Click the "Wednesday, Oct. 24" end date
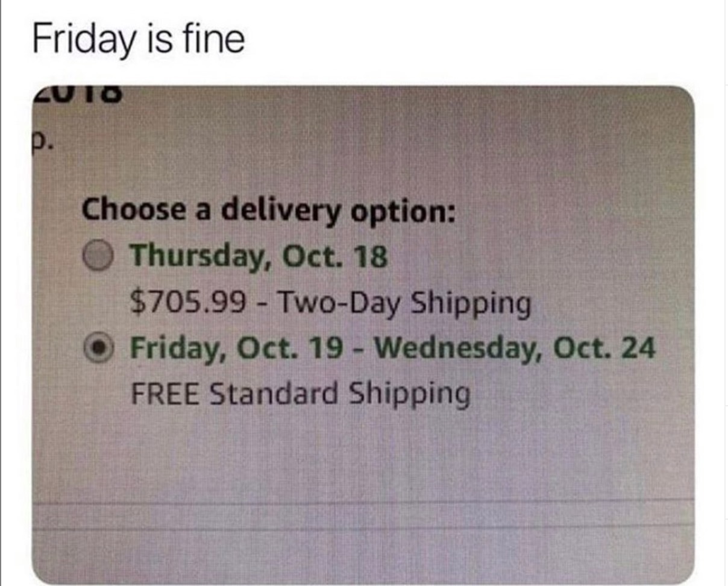The height and width of the screenshot is (586, 728). 518,348
